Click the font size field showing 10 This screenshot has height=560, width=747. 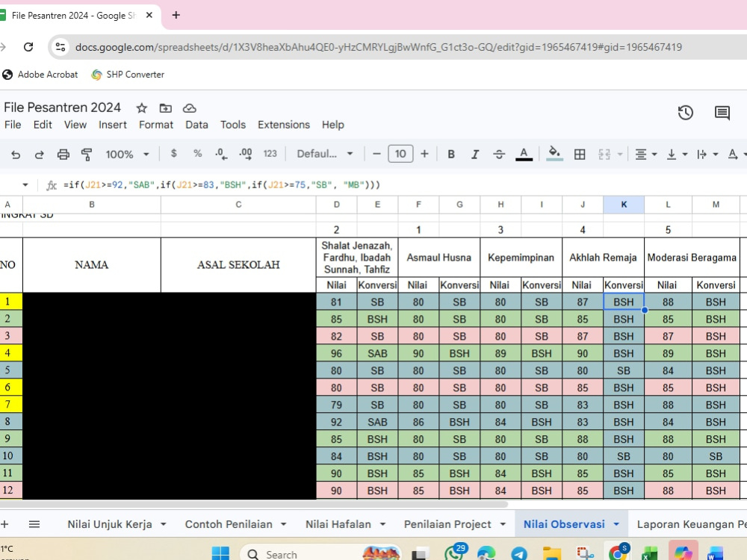(400, 154)
